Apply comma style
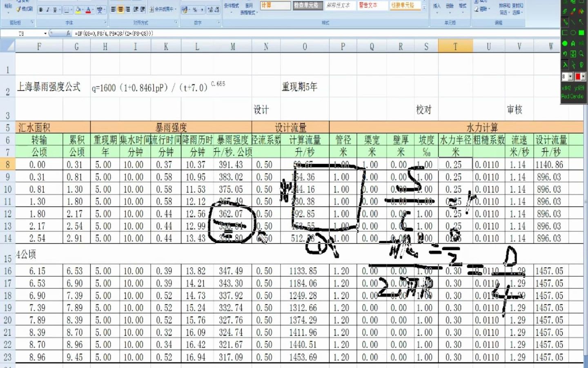Screen dimensions: 588x368 coord(202,9)
